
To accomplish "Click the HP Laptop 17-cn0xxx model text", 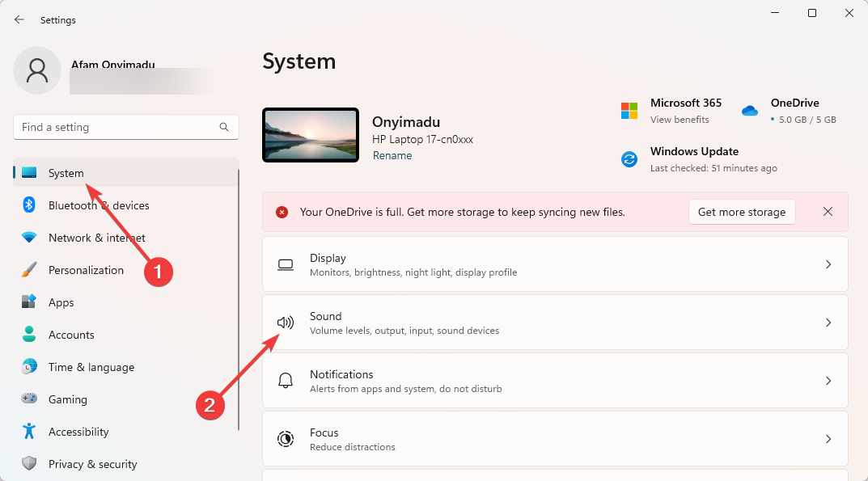I will pos(422,140).
